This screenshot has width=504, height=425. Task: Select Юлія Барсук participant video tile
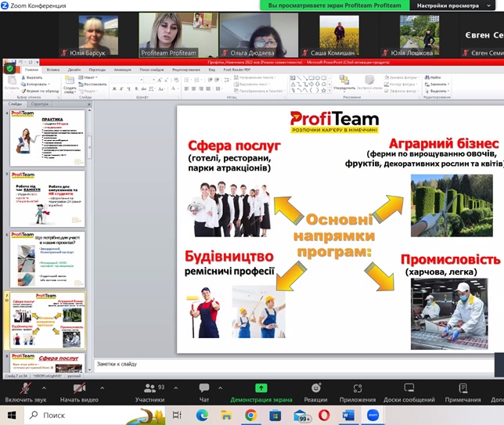point(98,36)
